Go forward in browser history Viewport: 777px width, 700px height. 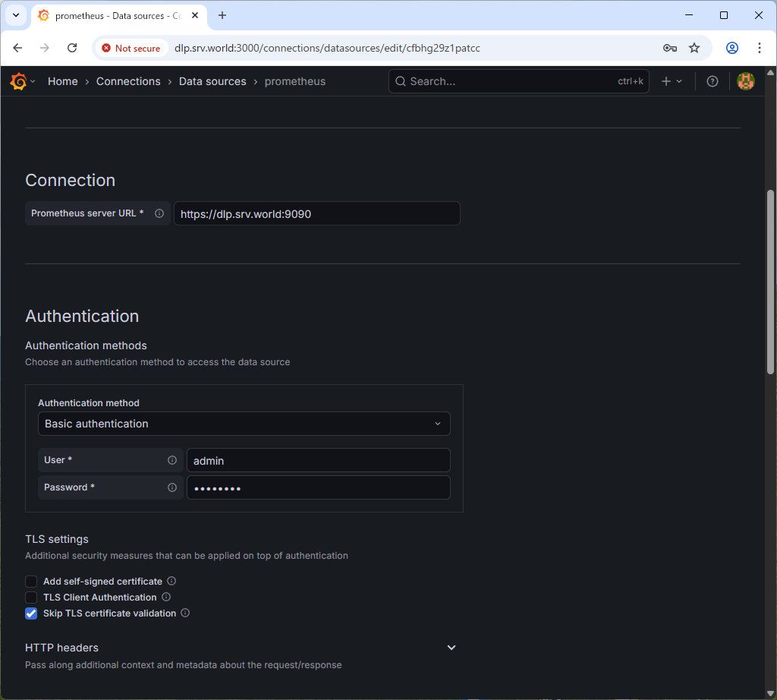point(45,48)
